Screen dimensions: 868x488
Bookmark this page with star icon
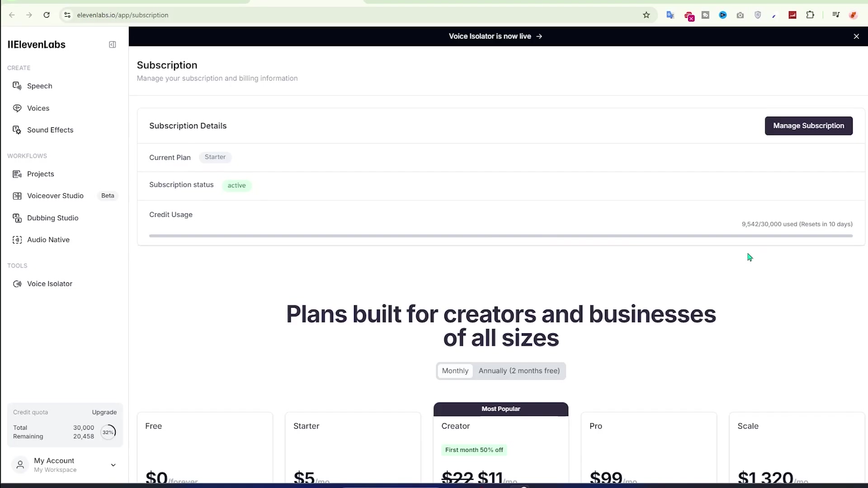[646, 15]
